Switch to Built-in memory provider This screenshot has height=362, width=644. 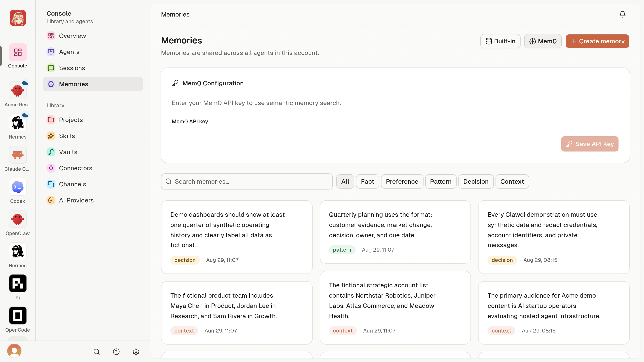pos(500,41)
